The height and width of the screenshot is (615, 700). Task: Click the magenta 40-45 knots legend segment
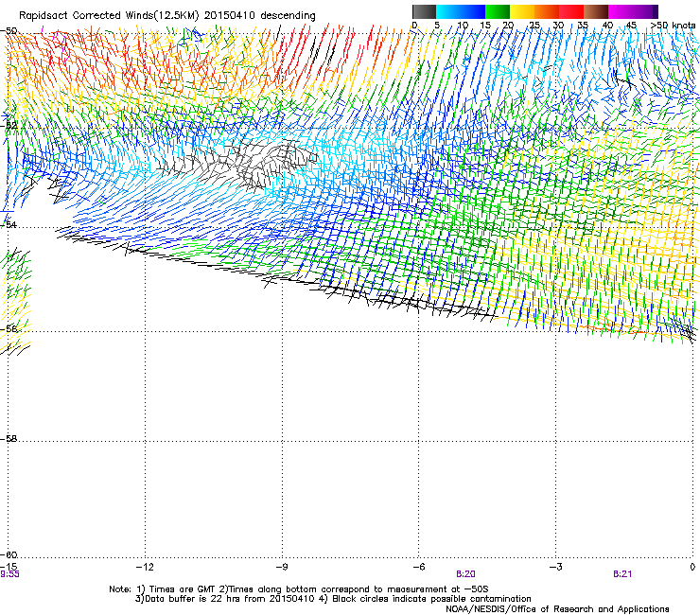pyautogui.click(x=621, y=11)
